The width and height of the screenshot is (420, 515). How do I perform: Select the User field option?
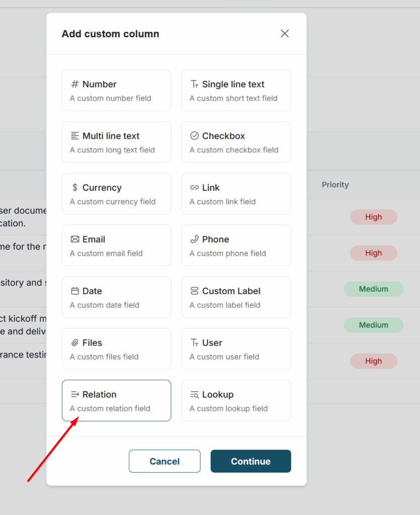click(236, 349)
